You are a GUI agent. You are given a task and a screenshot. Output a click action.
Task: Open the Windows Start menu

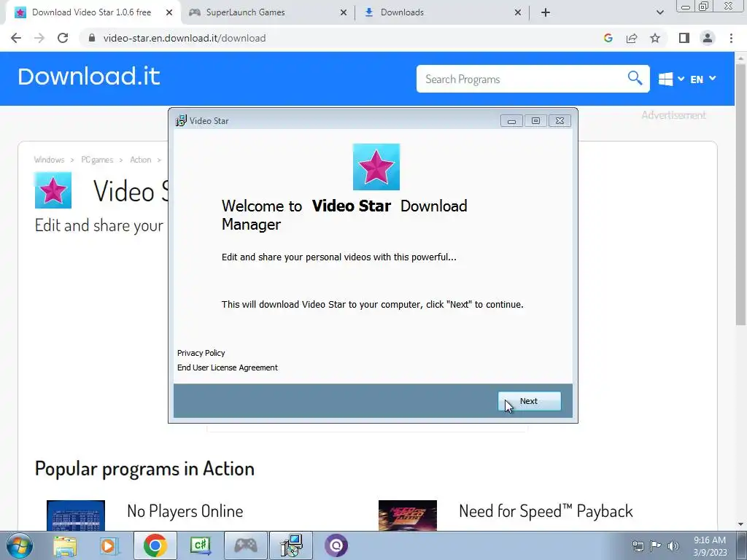coord(20,545)
